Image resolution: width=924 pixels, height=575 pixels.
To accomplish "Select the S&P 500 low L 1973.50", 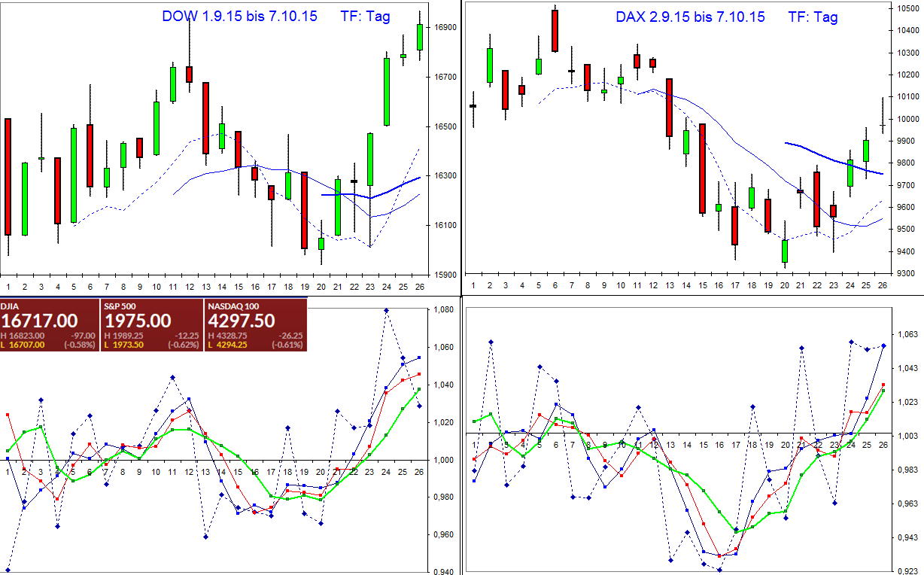I will 123,345.
